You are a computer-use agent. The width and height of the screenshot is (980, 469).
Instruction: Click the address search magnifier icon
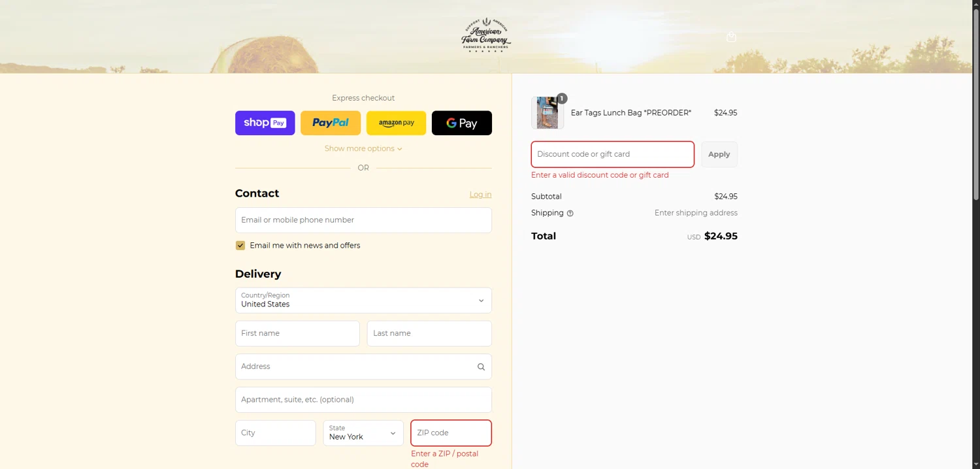481,367
